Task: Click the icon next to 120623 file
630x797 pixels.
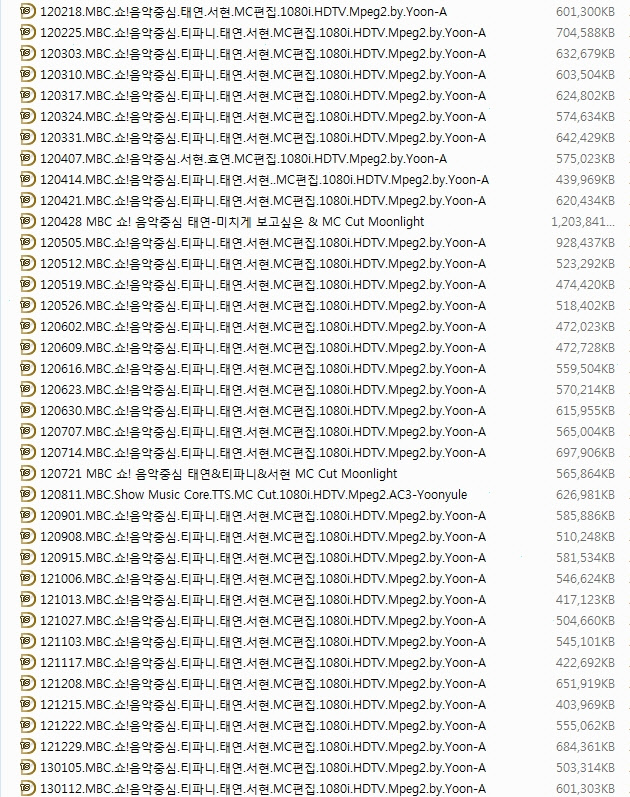Action: click(x=28, y=389)
